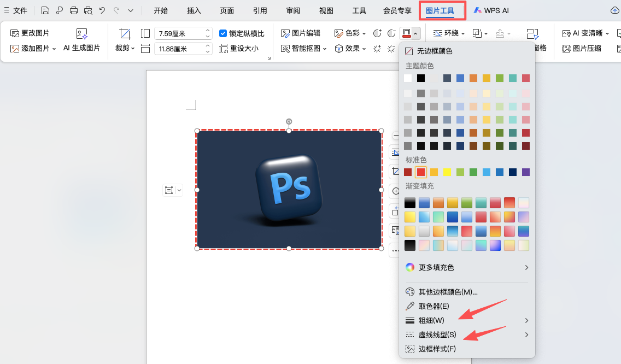Open 图片编辑 picture editing
The height and width of the screenshot is (364, 621).
coord(302,33)
